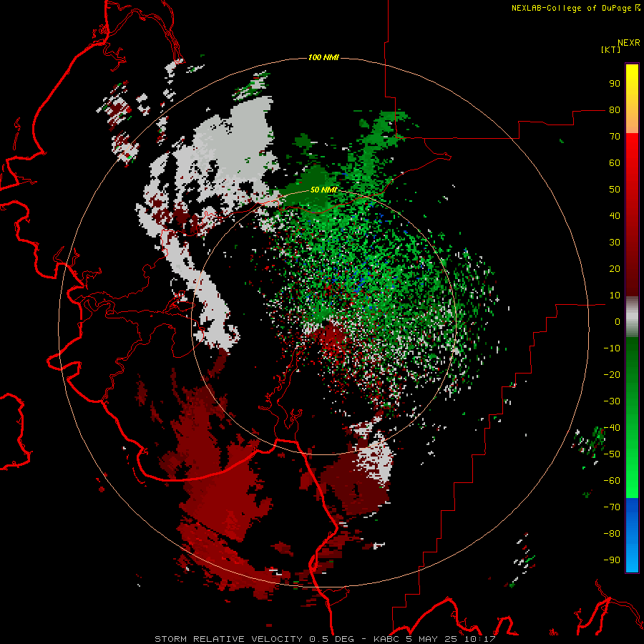The image size is (644, 644).
Task: Click the positive 10 value on velocity scale
Action: click(615, 296)
